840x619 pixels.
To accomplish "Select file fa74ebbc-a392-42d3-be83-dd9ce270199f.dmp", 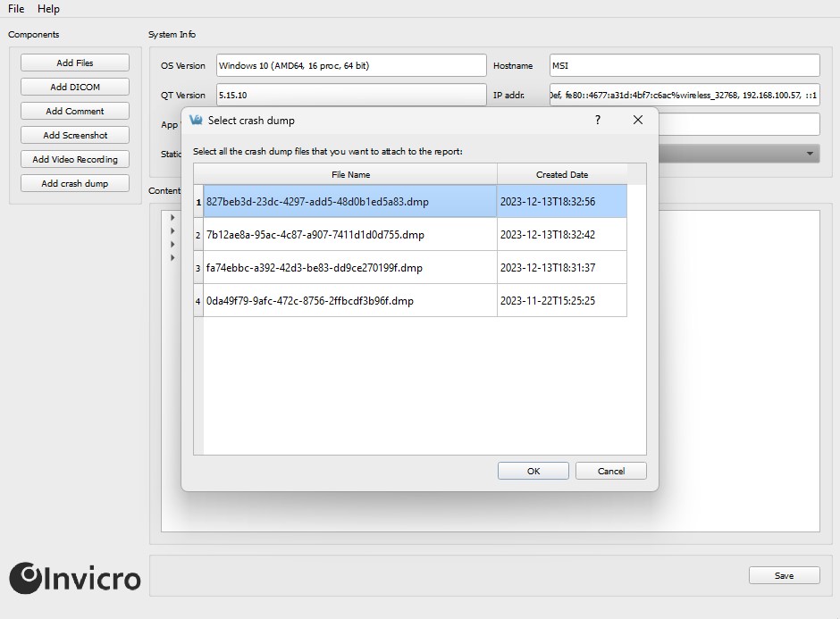I will [349, 268].
